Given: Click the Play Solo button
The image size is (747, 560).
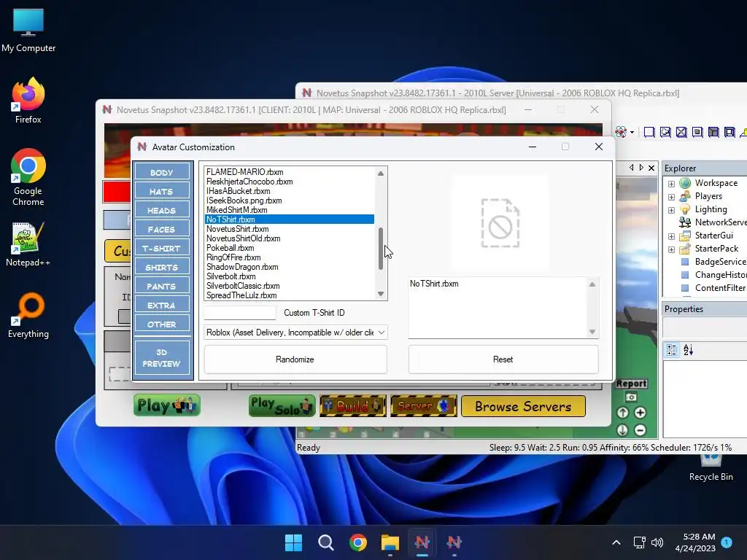Looking at the screenshot, I should [x=282, y=405].
